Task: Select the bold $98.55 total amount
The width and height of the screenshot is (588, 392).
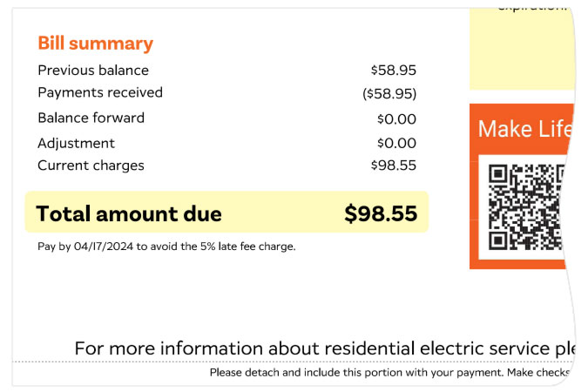Action: point(381,213)
